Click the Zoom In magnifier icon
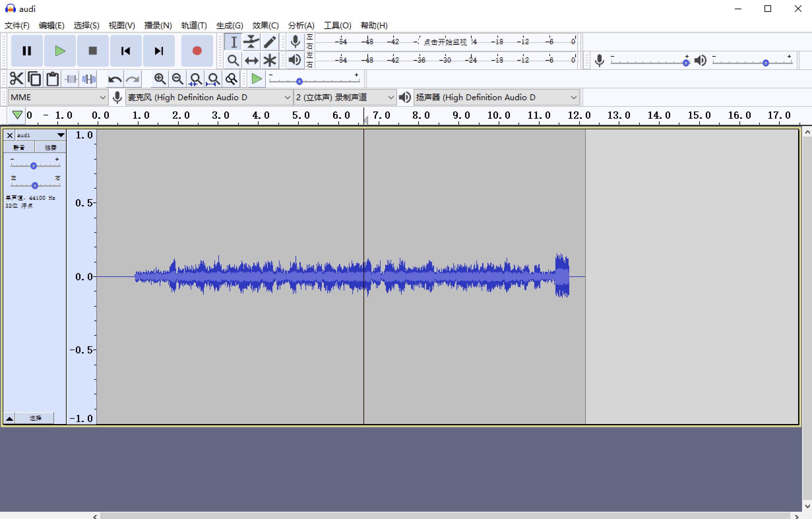The image size is (812, 519). (160, 79)
